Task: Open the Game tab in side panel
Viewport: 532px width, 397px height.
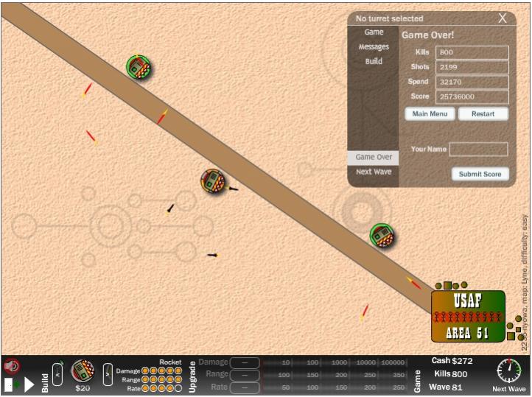Action: [374, 32]
